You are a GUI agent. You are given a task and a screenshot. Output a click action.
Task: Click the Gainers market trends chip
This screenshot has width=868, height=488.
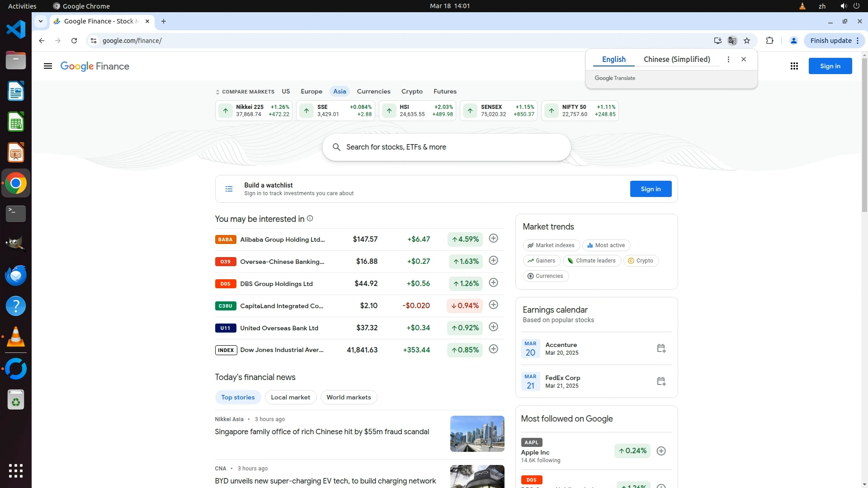tap(542, 261)
